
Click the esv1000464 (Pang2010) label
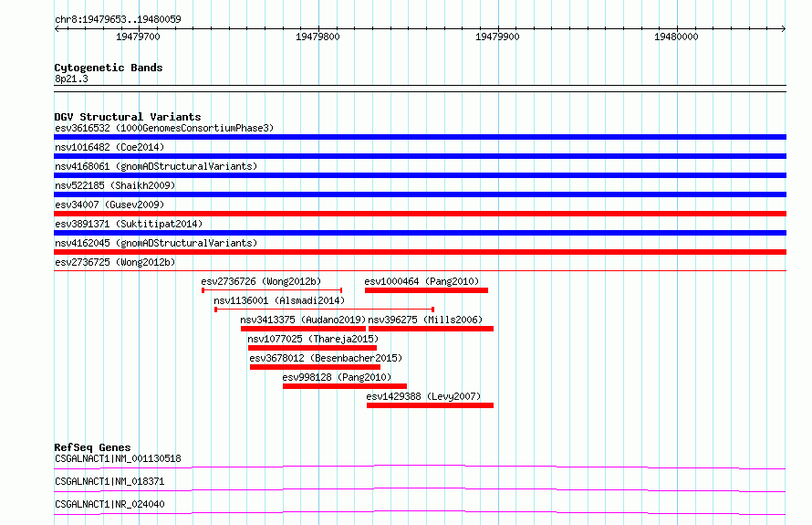(422, 281)
